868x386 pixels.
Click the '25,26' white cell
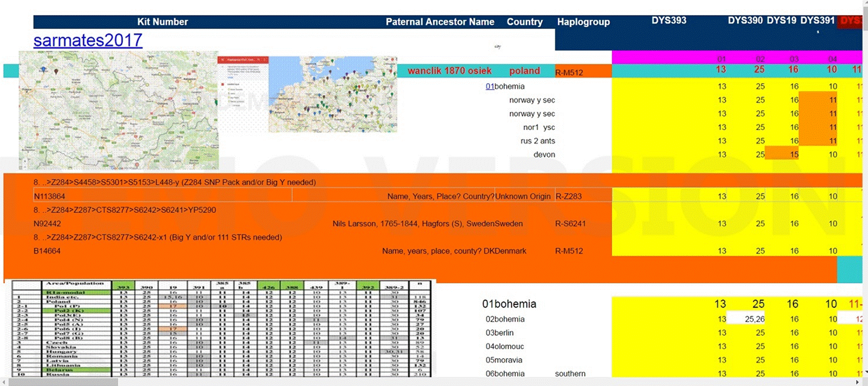tap(746, 319)
